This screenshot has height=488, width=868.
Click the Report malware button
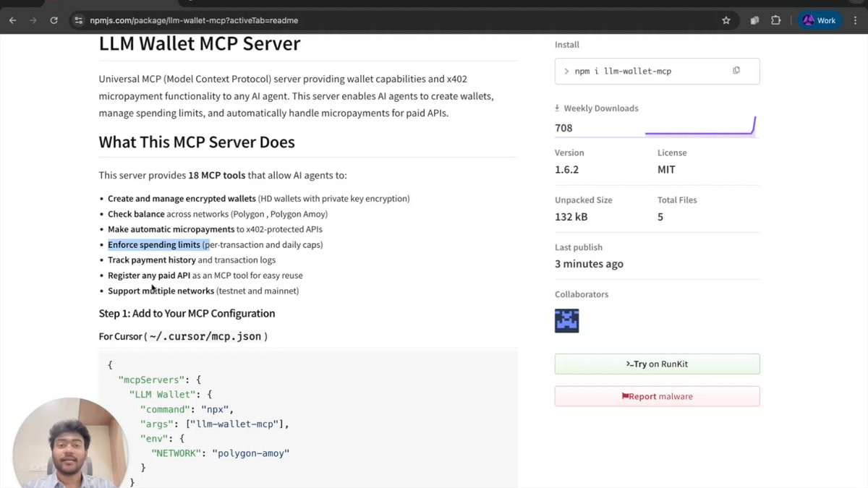657,396
